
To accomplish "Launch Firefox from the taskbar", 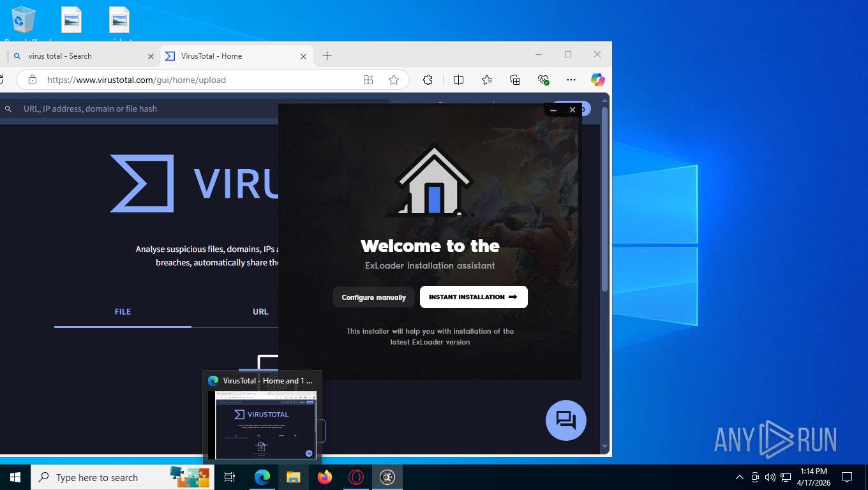I will click(x=325, y=477).
